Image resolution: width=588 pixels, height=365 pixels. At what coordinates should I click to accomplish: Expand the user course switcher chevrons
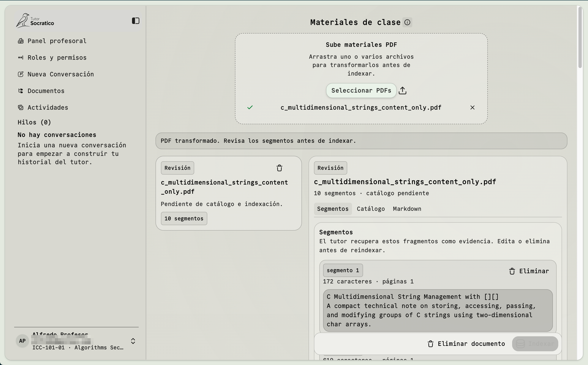coord(133,341)
